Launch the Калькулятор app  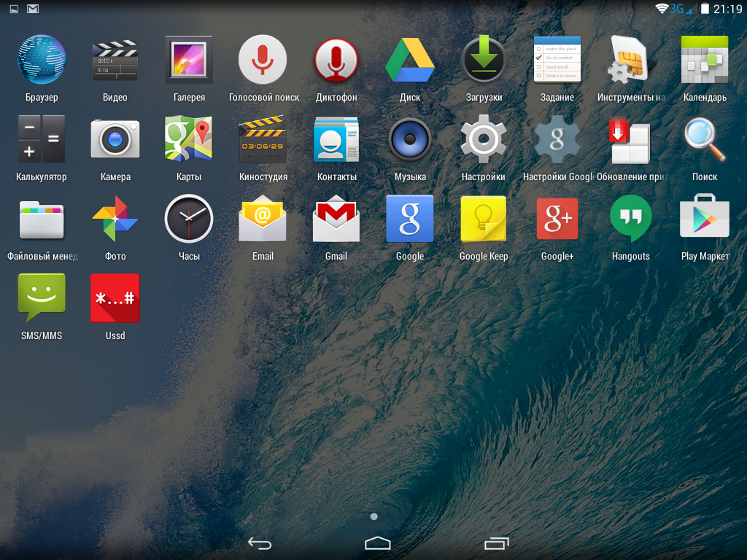point(42,139)
